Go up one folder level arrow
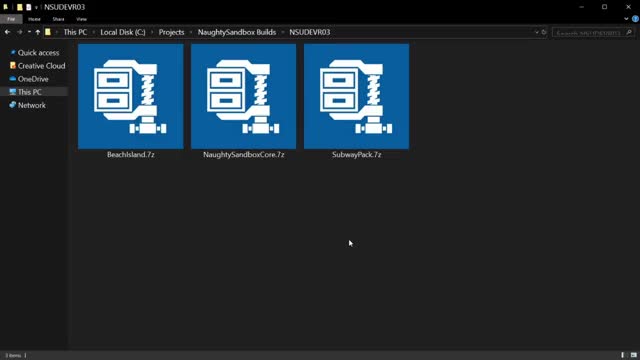 click(38, 32)
